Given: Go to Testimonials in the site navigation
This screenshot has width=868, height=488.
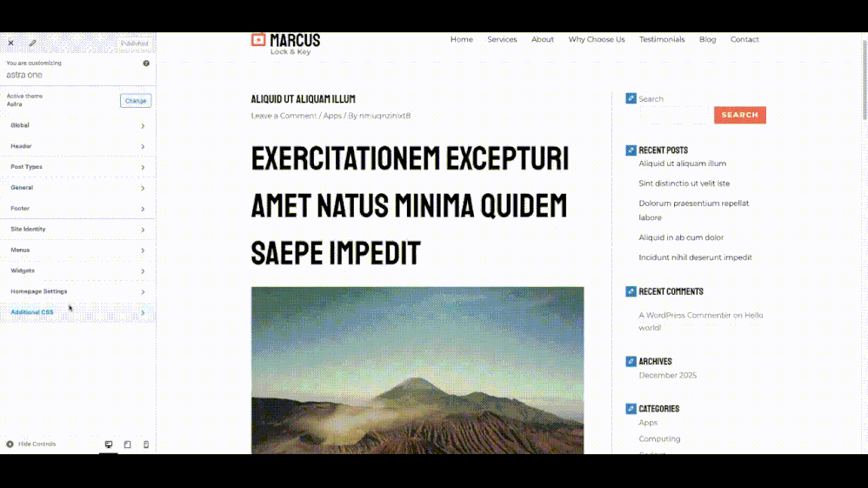Looking at the screenshot, I should pyautogui.click(x=662, y=39).
